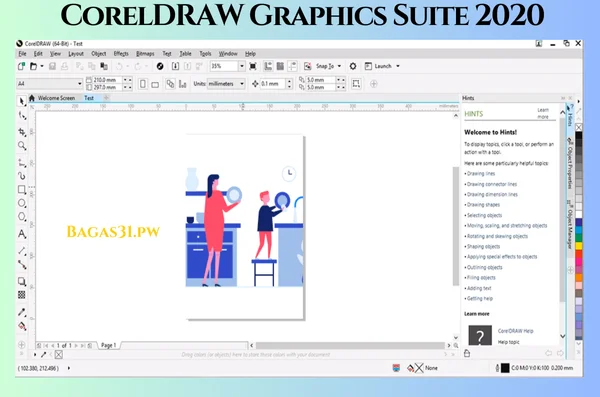Image resolution: width=600 pixels, height=397 pixels.
Task: Toggle show rulers button
Action: tap(268, 66)
